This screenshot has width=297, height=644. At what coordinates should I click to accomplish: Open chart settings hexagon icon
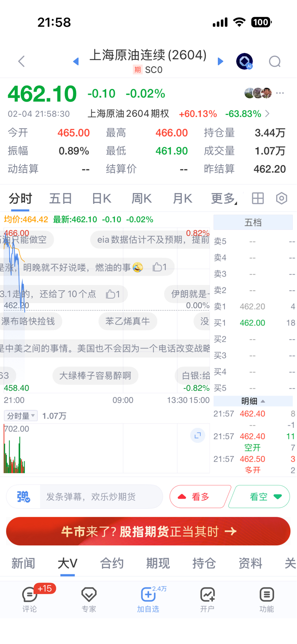[x=282, y=198]
